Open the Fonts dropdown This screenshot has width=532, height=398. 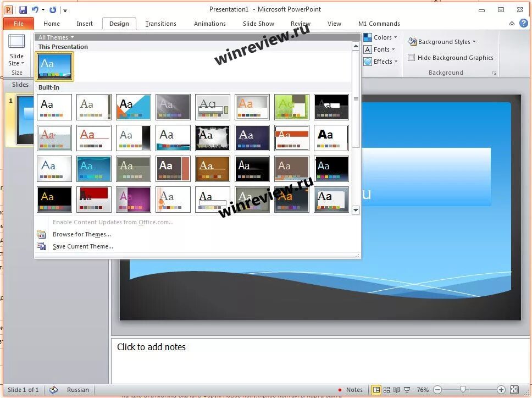380,49
